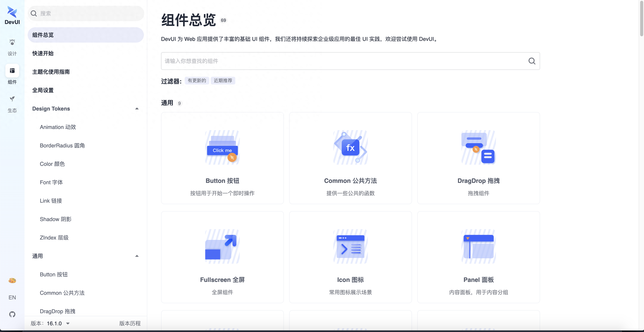644x332 pixels.
Task: Click the Button 按钮 card title
Action: tap(222, 181)
